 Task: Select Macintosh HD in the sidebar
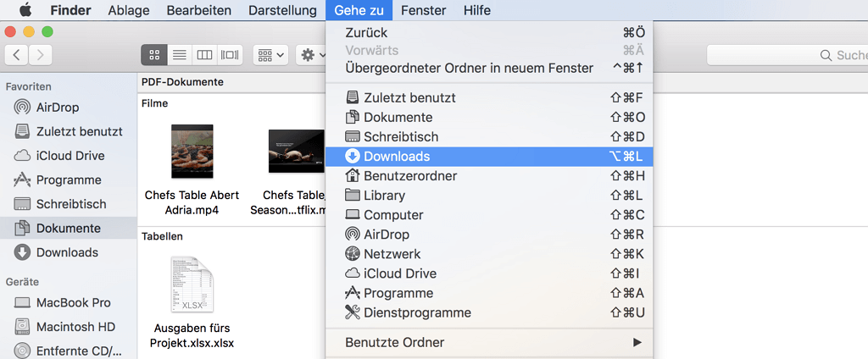pos(68,326)
